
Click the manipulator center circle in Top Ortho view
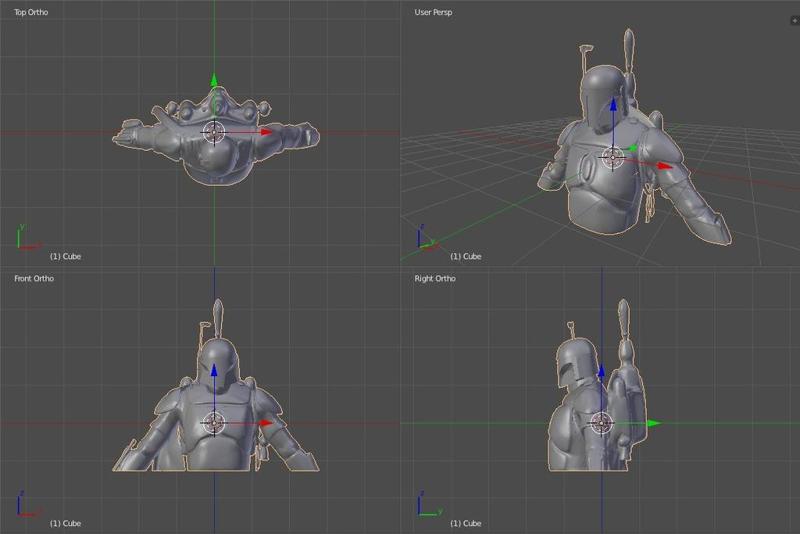point(214,133)
